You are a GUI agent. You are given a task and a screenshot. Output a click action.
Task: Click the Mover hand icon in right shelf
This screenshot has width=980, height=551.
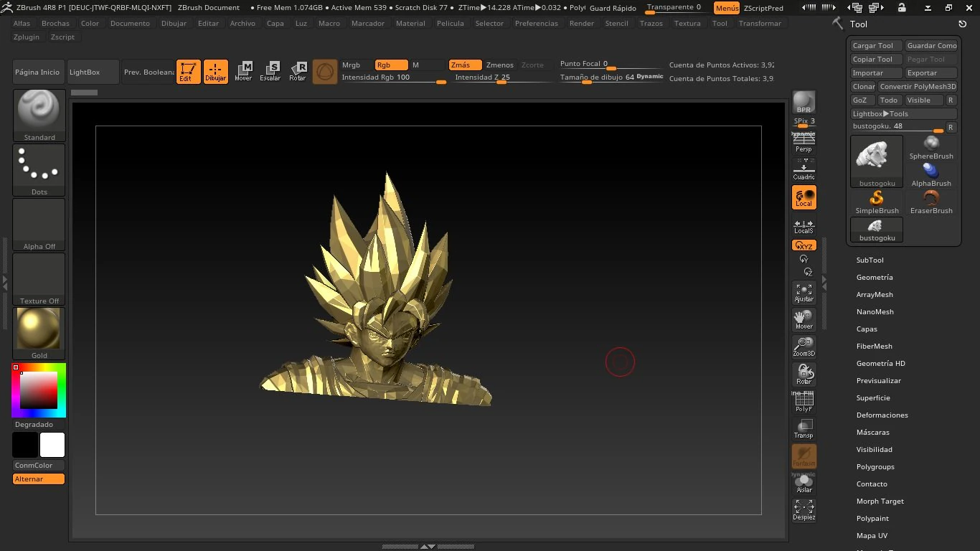(x=804, y=319)
